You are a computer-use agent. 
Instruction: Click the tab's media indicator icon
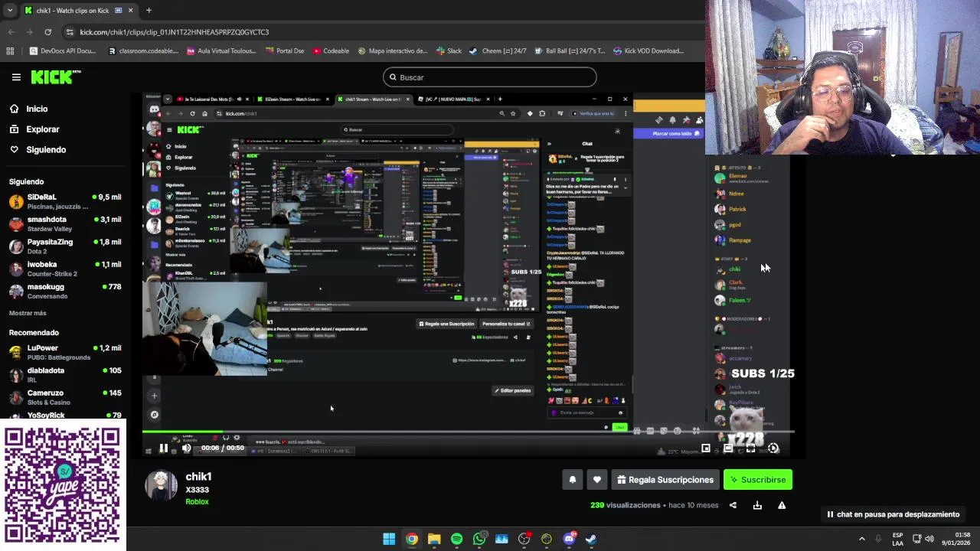(118, 10)
